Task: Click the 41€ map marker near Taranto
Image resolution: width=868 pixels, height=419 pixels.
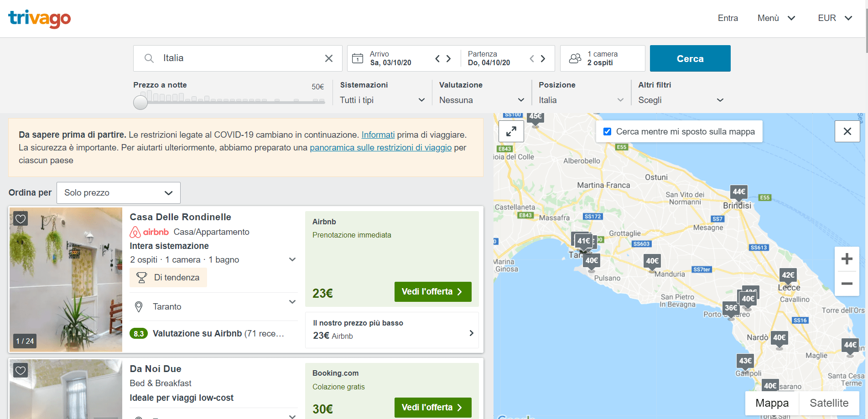Action: click(x=584, y=241)
